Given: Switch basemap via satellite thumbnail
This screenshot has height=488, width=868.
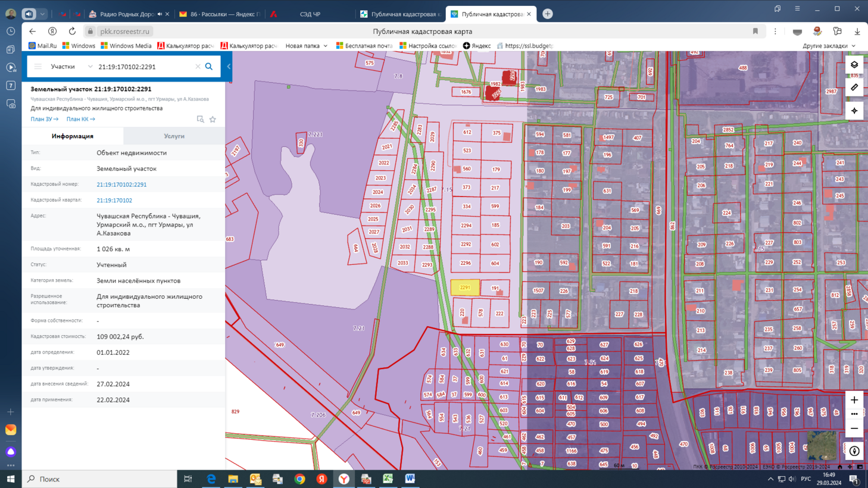Looking at the screenshot, I should pyautogui.click(x=822, y=445).
